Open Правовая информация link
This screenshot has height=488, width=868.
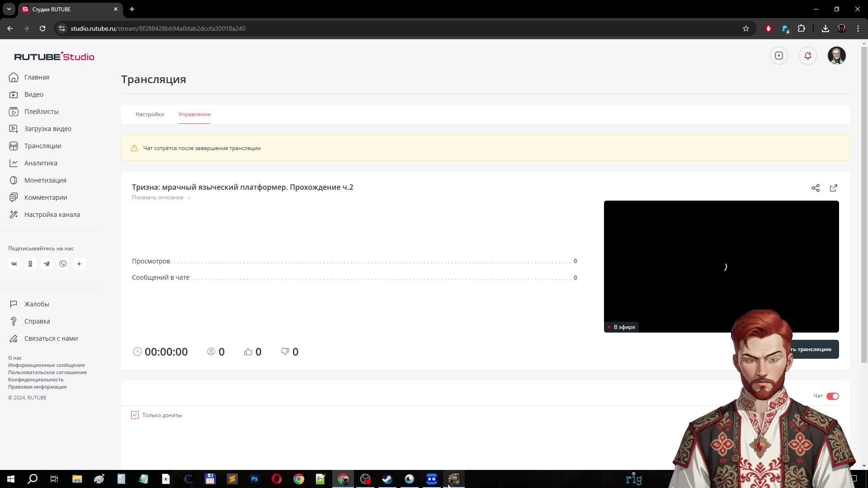pyautogui.click(x=38, y=387)
